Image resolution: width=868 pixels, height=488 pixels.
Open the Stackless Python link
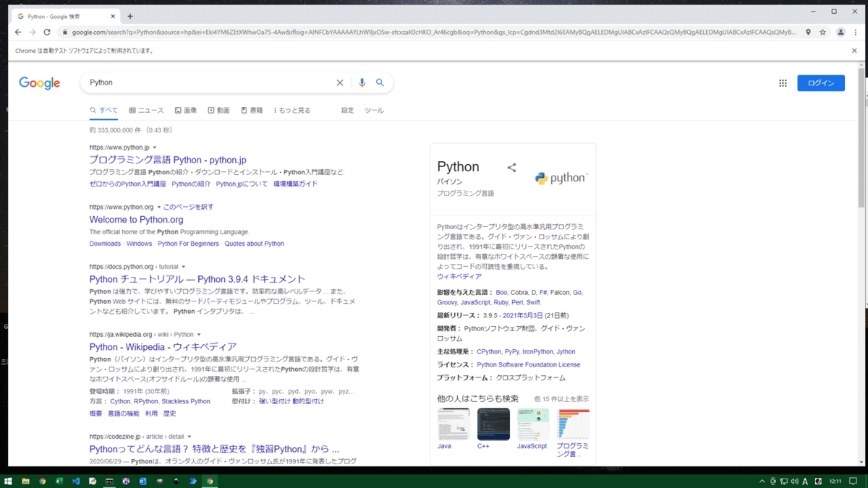(186, 401)
